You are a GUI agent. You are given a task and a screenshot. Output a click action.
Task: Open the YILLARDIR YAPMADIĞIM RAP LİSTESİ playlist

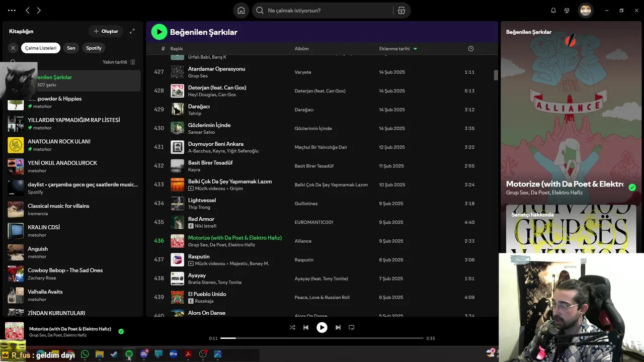pos(71,124)
